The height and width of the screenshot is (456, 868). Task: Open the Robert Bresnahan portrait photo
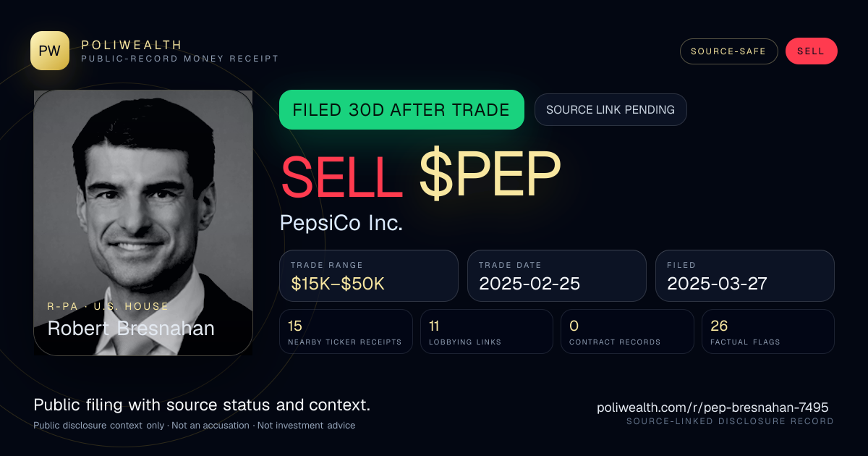[x=143, y=222]
